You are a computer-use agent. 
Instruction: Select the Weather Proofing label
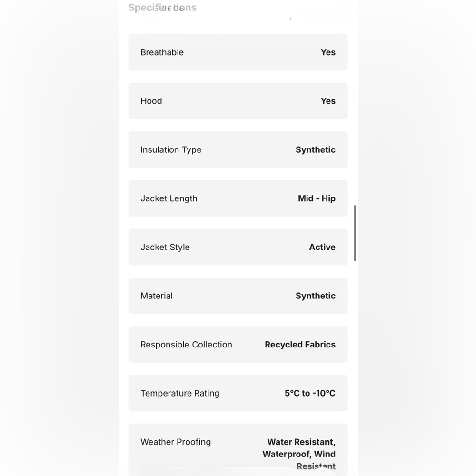(176, 442)
